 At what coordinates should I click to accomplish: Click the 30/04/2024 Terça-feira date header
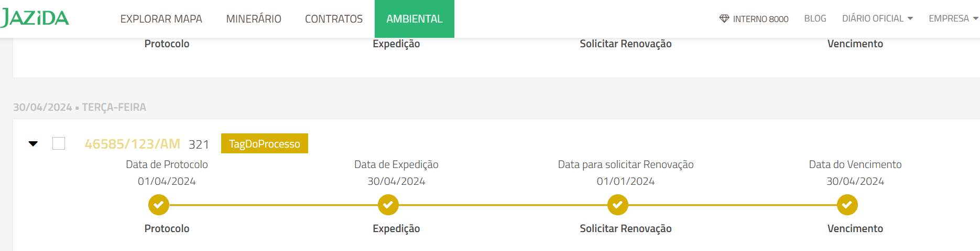coord(80,107)
